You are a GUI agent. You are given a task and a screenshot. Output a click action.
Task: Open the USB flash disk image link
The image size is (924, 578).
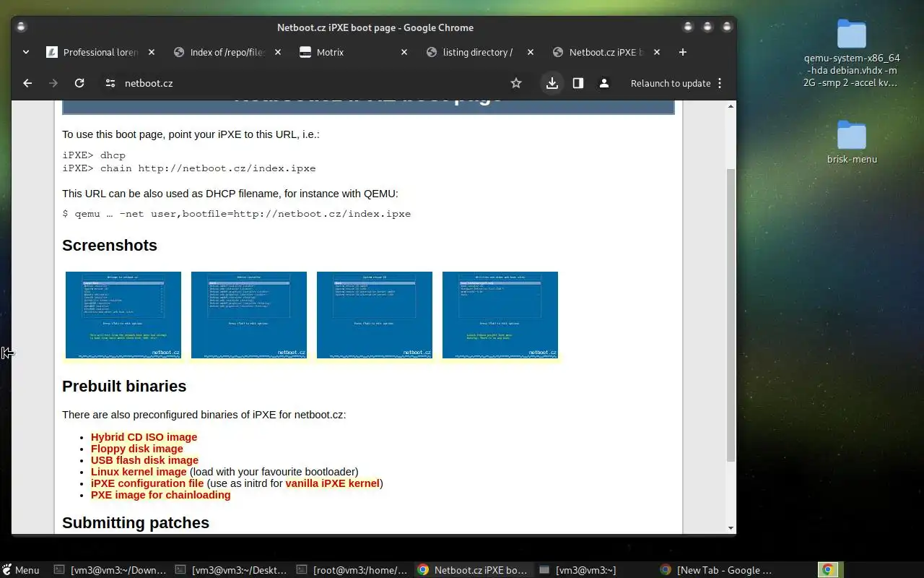[x=144, y=460]
